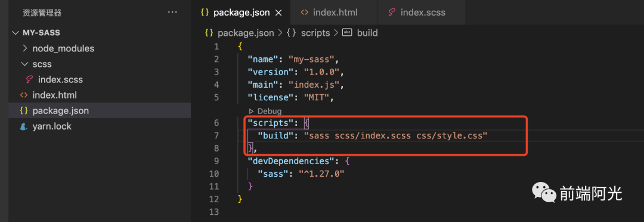644x222 pixels.
Task: Click the 资源管理器 explorer panel title
Action: coord(42,13)
